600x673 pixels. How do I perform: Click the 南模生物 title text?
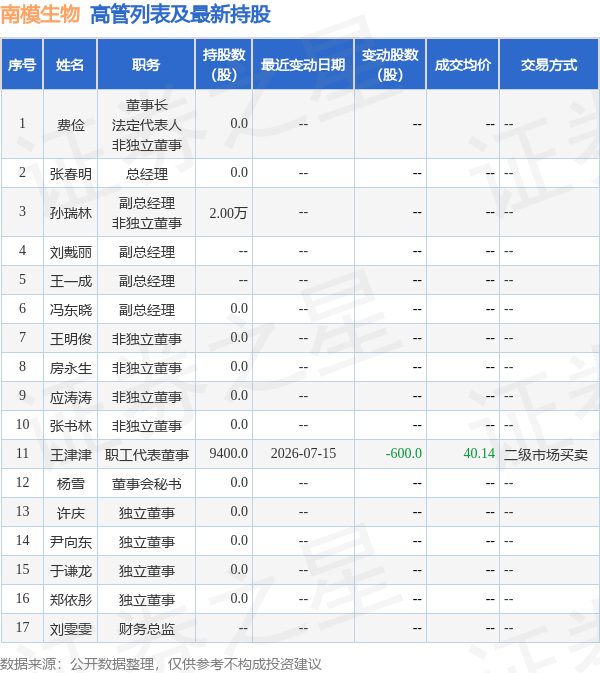click(x=40, y=14)
